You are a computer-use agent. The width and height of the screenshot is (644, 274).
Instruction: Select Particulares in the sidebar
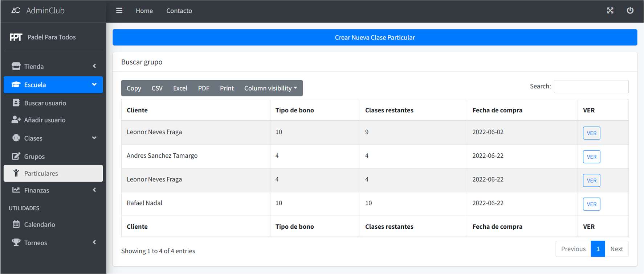pos(53,173)
